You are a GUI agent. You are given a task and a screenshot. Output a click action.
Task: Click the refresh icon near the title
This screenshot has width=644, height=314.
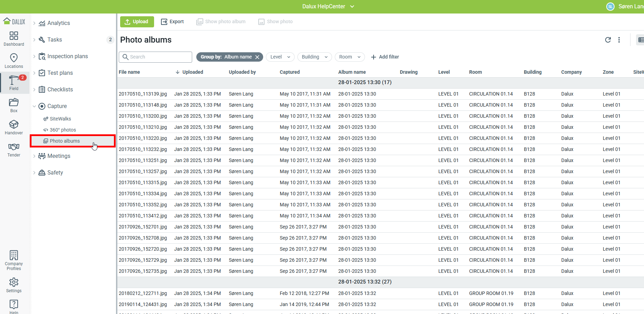point(608,40)
